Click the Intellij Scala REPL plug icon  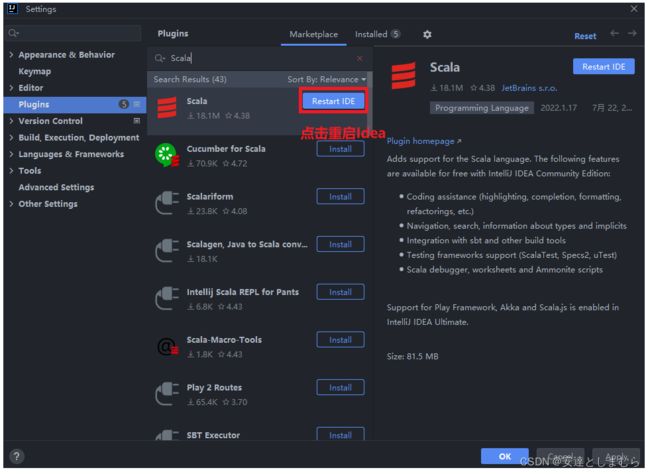pyautogui.click(x=167, y=298)
